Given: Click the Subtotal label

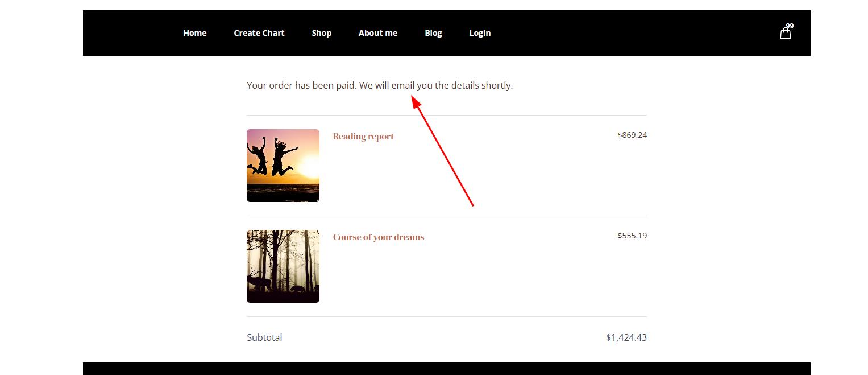Looking at the screenshot, I should 264,337.
